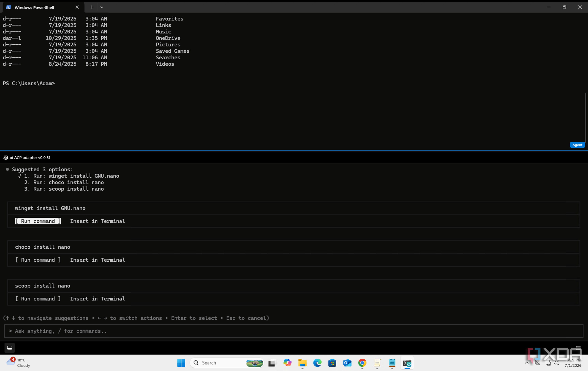588x371 pixels.
Task: Click the network tray icon
Action: [x=548, y=363]
